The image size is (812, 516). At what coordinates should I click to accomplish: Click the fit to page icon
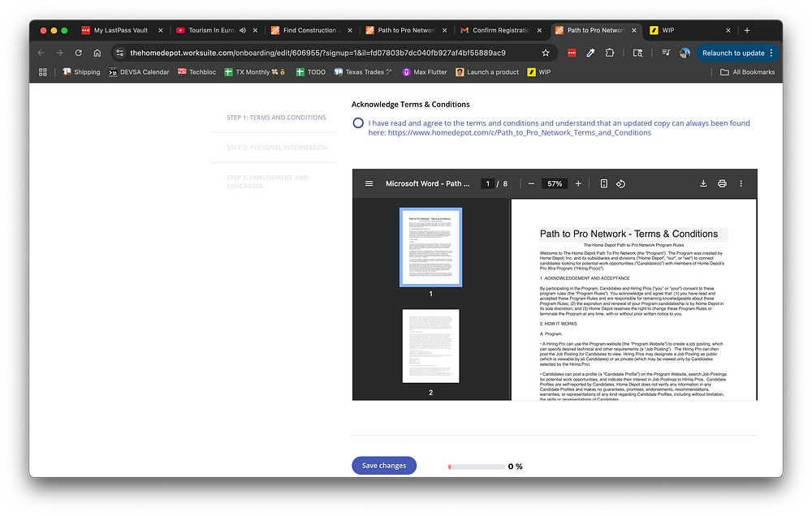tap(603, 183)
